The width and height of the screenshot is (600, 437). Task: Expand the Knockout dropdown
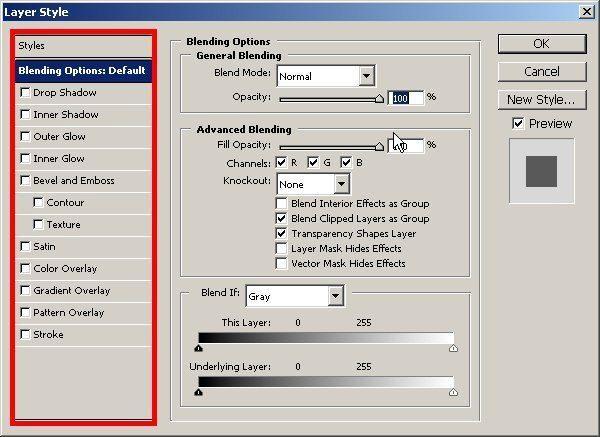(x=341, y=184)
